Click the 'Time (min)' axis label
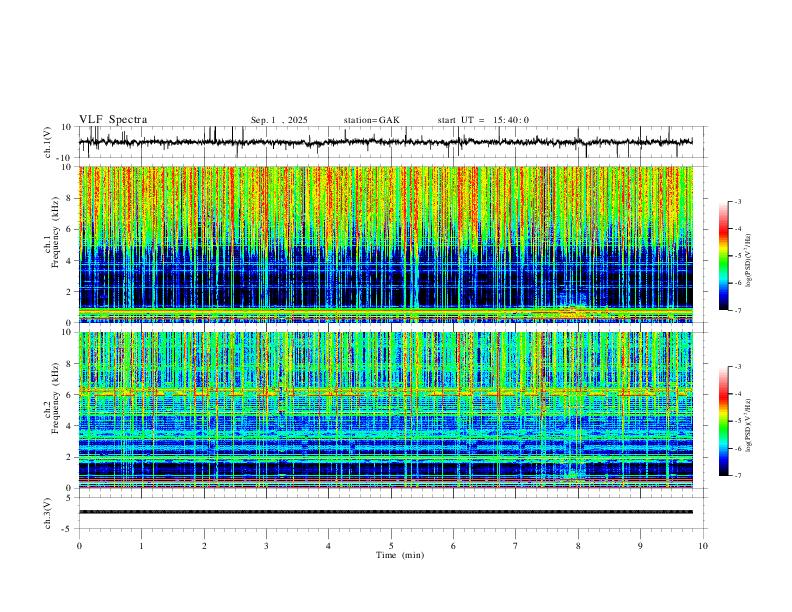The image size is (792, 612). click(x=400, y=555)
